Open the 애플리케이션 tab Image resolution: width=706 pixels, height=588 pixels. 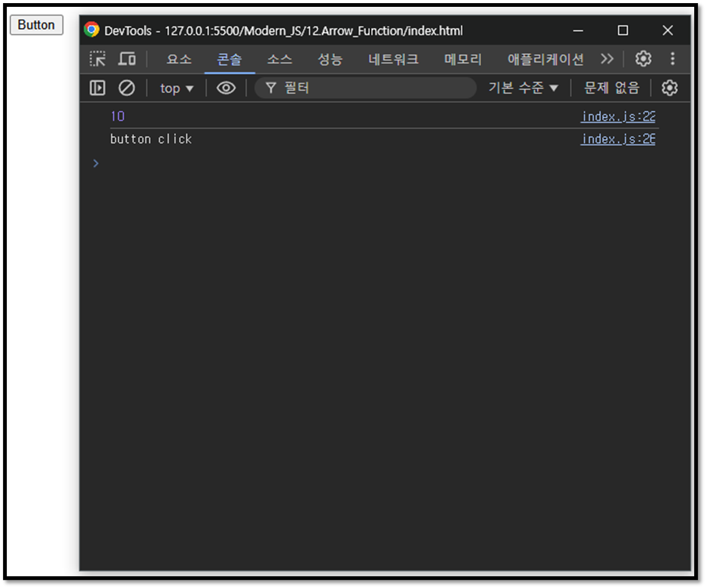point(545,59)
